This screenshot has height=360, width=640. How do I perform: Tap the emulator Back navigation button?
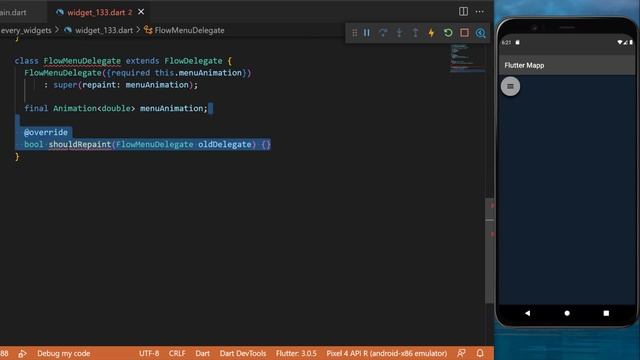[x=527, y=313]
